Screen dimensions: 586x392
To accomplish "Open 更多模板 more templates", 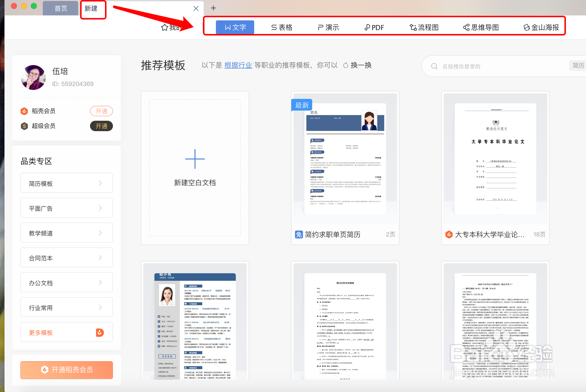I will coord(67,332).
